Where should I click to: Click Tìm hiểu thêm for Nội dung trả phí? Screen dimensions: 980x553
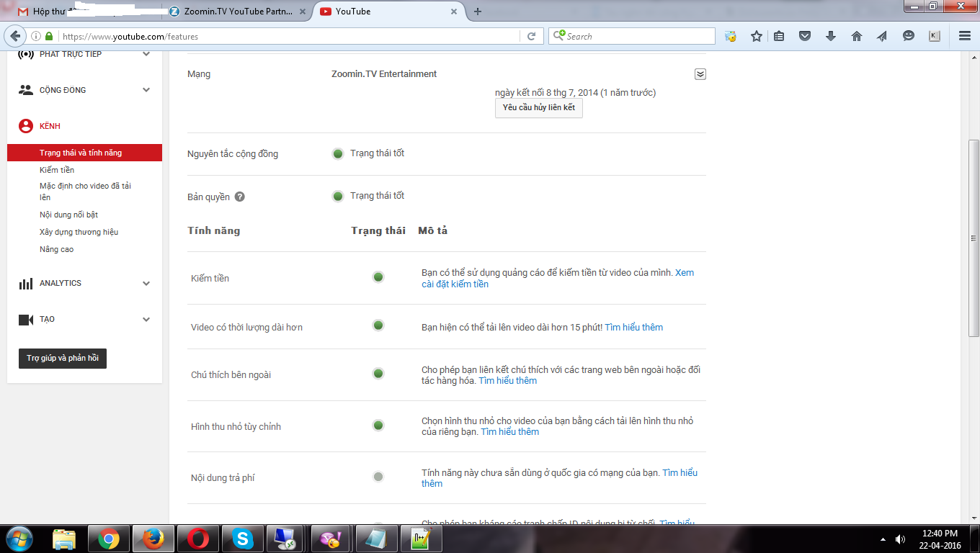click(560, 478)
